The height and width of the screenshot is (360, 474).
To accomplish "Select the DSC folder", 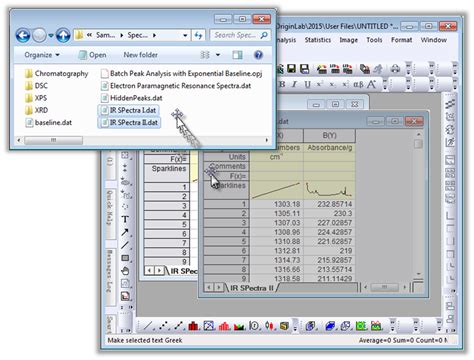I will 36,86.
